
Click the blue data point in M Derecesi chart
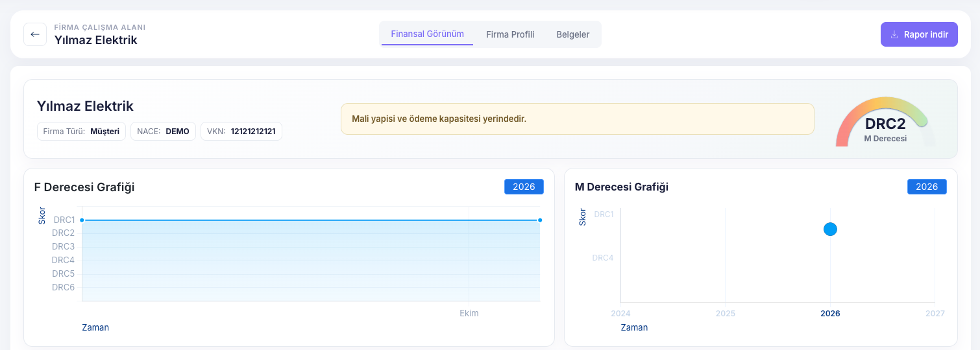pos(830,229)
